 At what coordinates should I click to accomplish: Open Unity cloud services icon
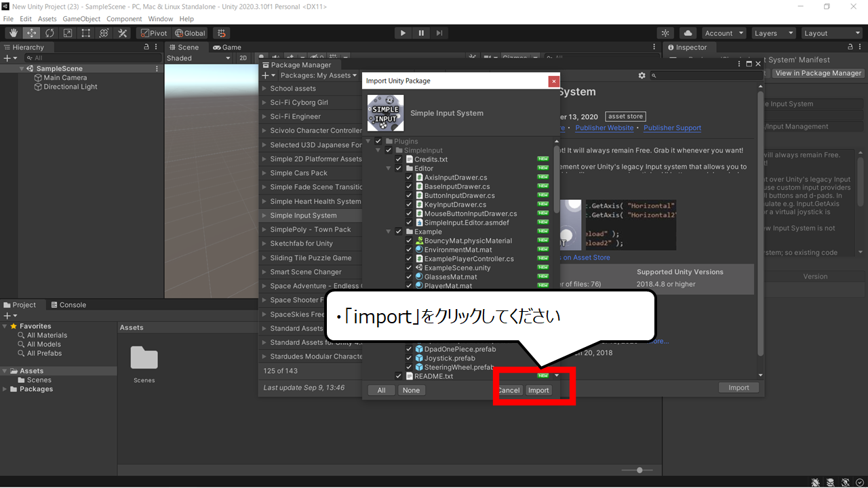coord(688,33)
